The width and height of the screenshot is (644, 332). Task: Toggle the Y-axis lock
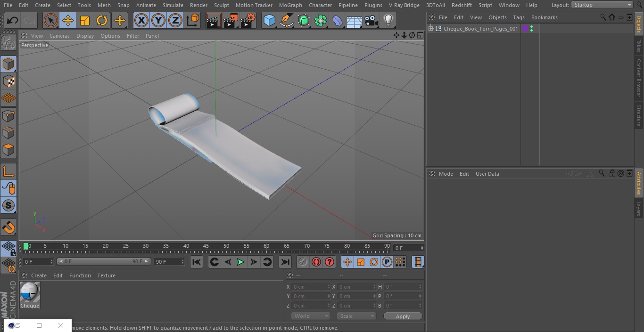click(x=158, y=20)
